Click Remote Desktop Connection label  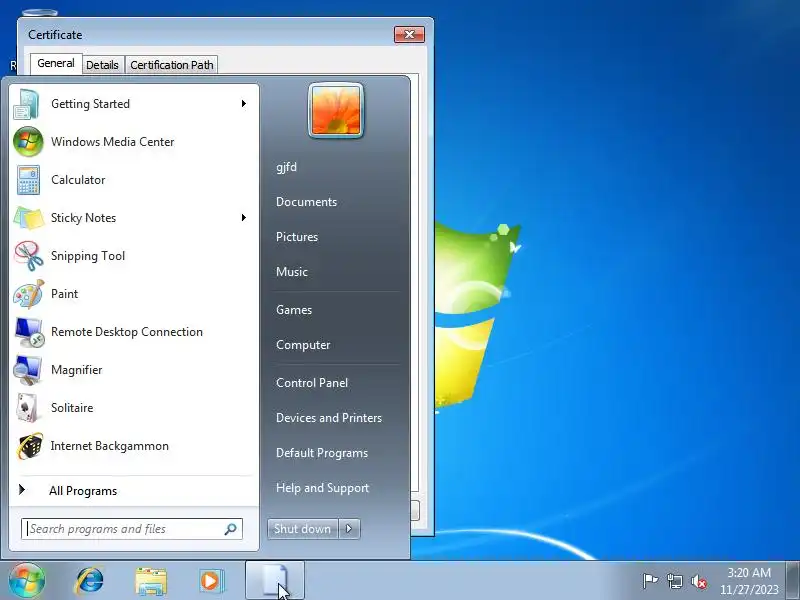pos(127,332)
